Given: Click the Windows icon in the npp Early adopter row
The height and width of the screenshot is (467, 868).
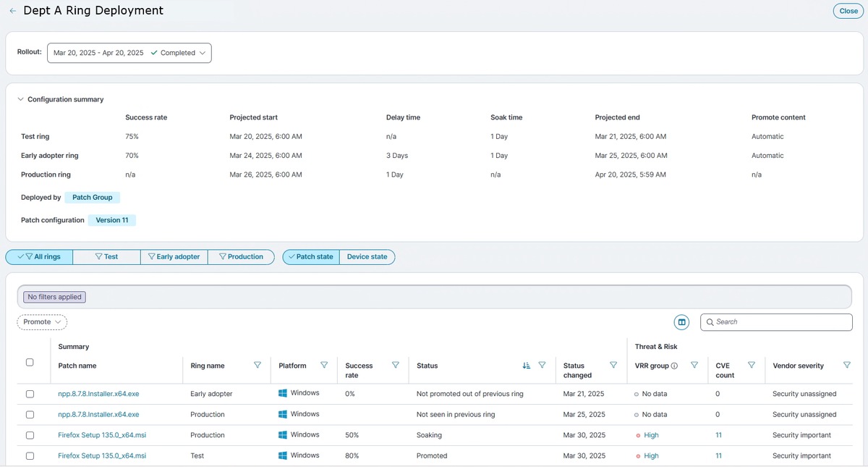Looking at the screenshot, I should (283, 393).
